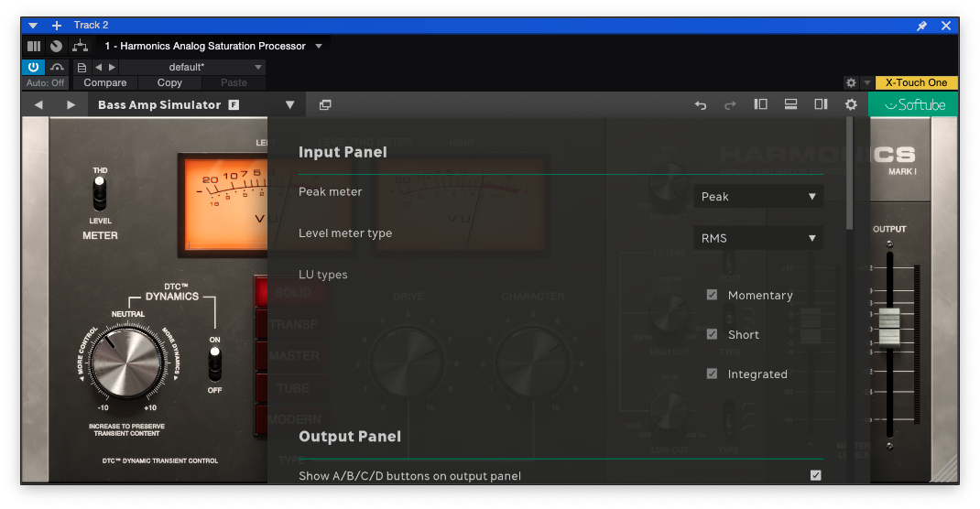Load previous preset with left arrow
The height and width of the screenshot is (509, 980).
point(98,67)
